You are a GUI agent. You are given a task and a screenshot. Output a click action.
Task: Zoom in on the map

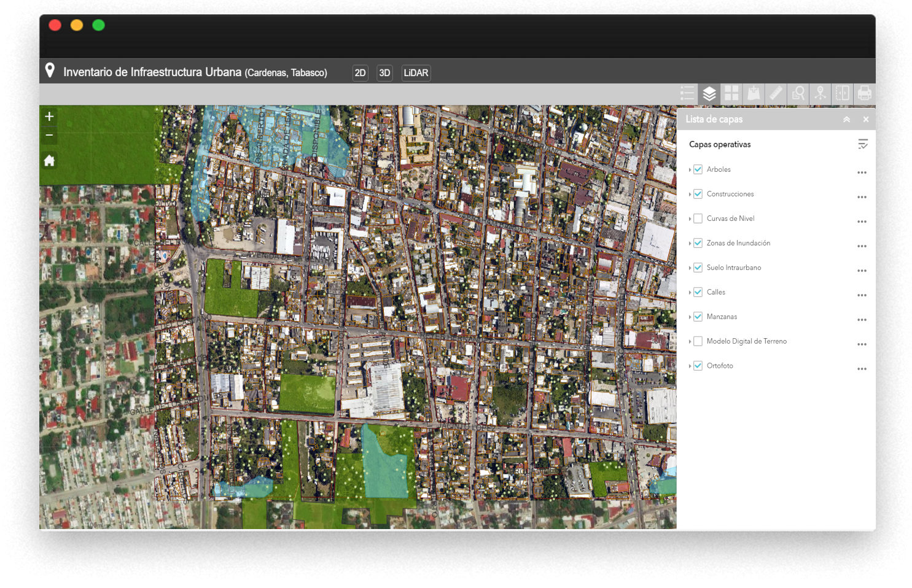click(x=50, y=117)
